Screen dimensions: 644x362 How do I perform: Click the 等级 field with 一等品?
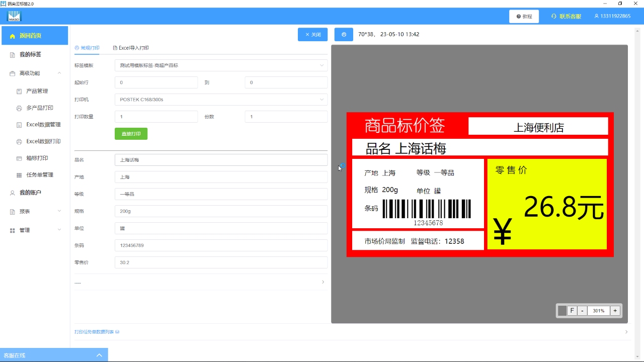pyautogui.click(x=221, y=194)
